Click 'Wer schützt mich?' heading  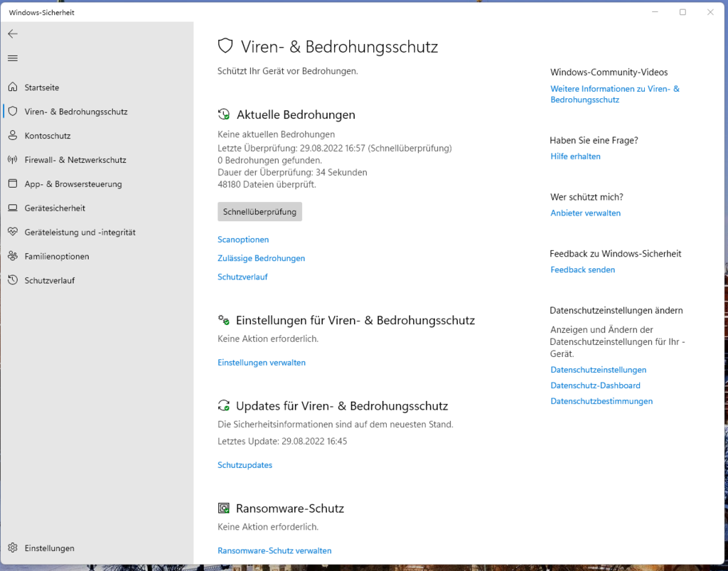(587, 197)
